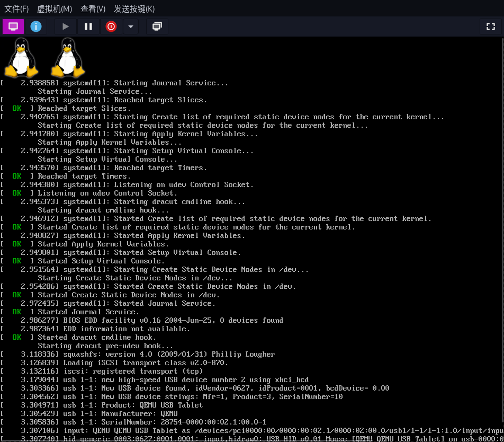Toggle fullscreen mode icon
This screenshot has height=442, width=504.
point(490,26)
